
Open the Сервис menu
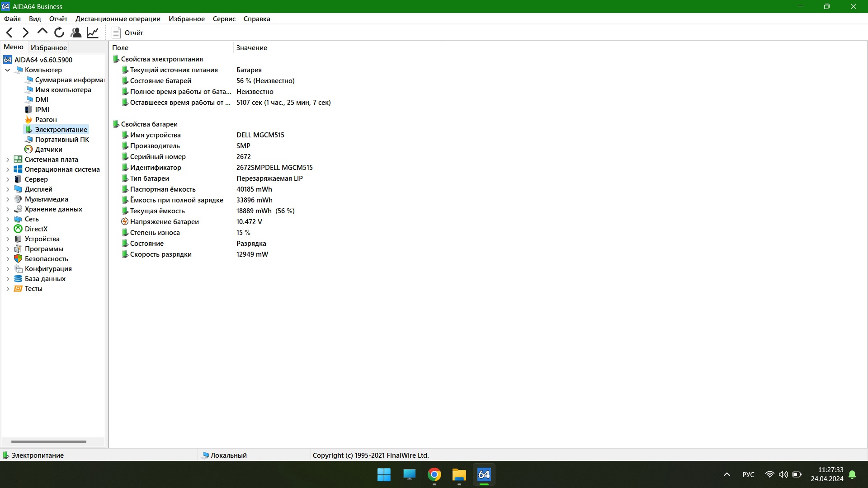pyautogui.click(x=224, y=19)
